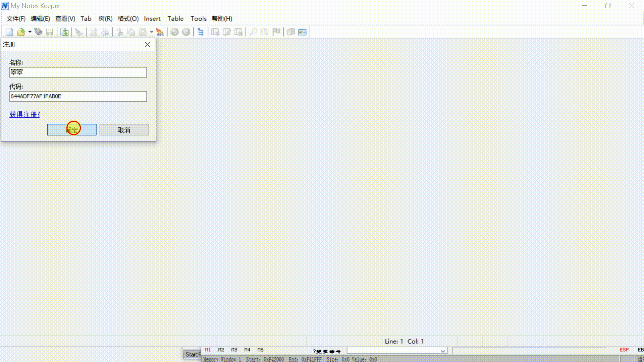
Task: Open the 格式(O) menu
Action: coord(128,19)
